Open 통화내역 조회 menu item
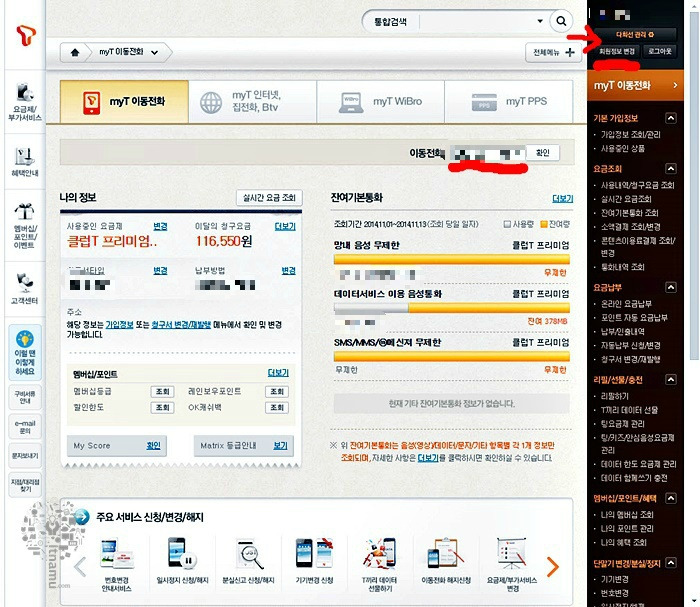700x607 pixels. (622, 267)
